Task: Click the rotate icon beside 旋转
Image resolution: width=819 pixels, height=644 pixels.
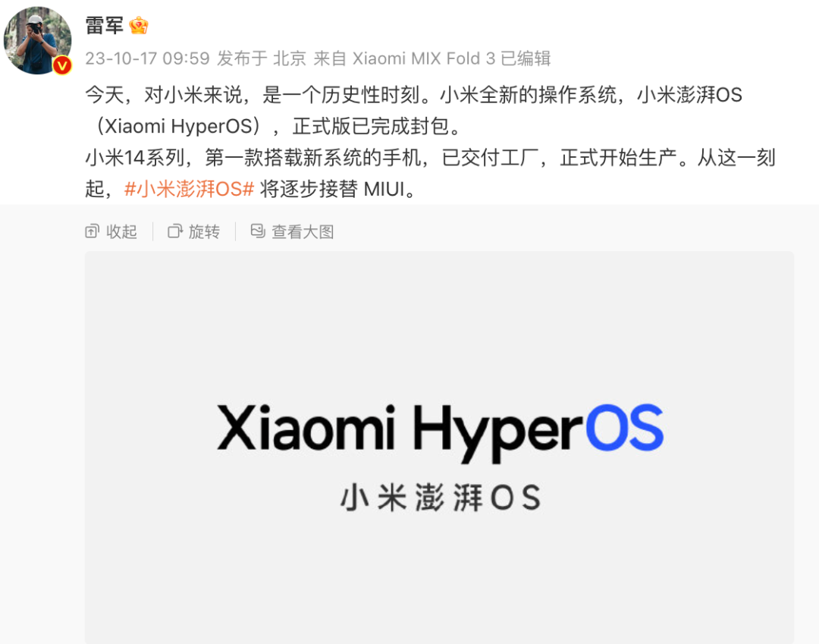Action: click(x=175, y=231)
